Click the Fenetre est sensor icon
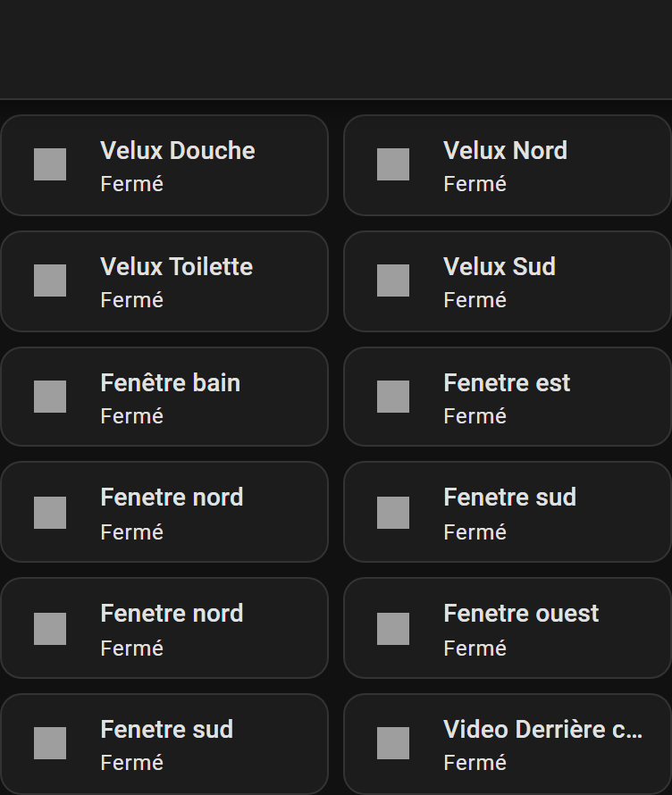The height and width of the screenshot is (795, 672). [x=392, y=396]
